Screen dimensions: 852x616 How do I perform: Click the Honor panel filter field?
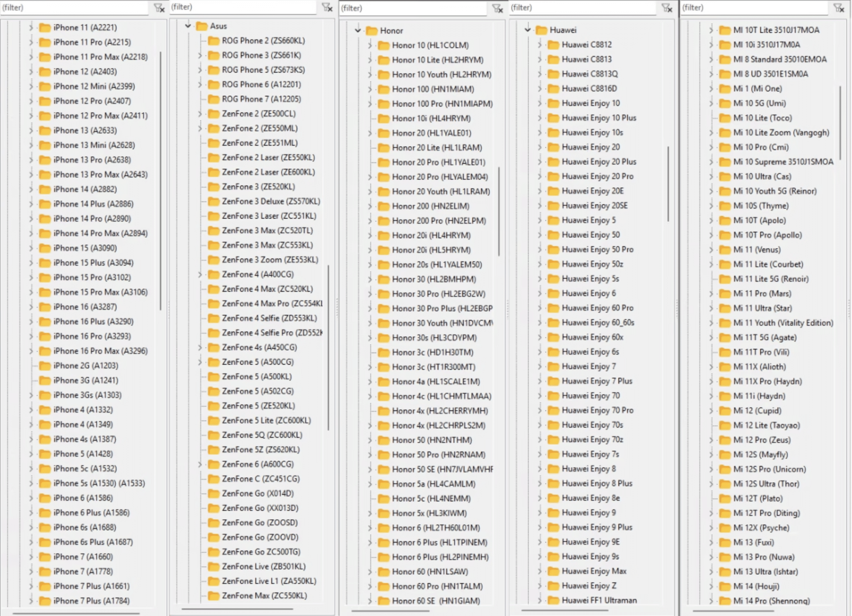click(x=412, y=8)
